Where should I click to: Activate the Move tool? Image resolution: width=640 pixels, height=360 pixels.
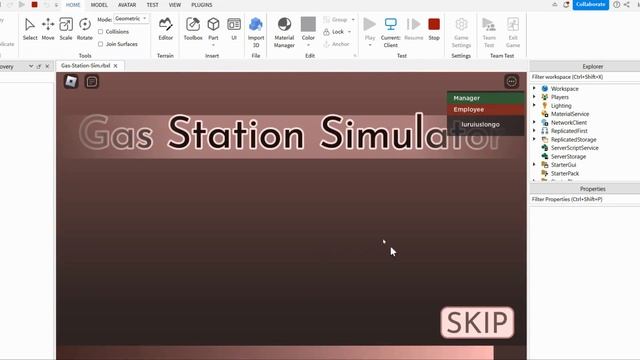point(48,29)
